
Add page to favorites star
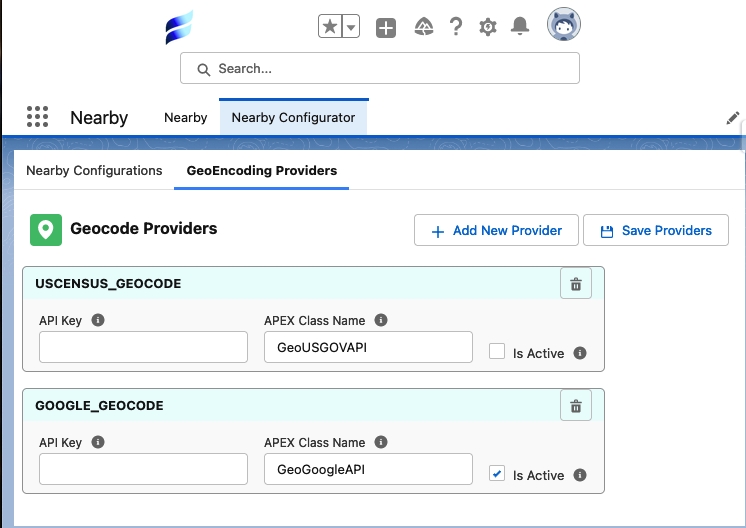point(330,27)
